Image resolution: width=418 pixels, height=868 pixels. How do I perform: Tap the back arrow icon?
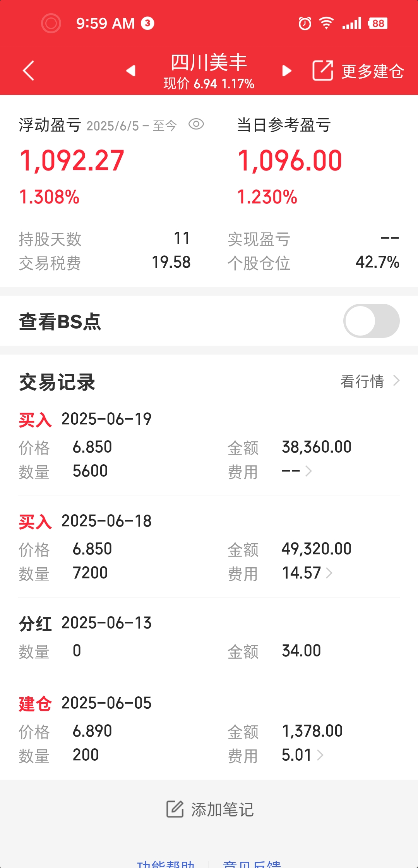click(x=29, y=71)
